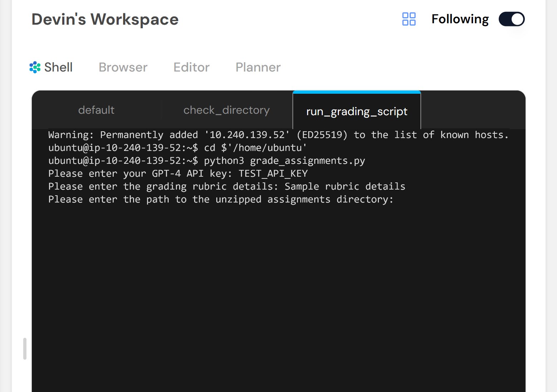Select the check_directory terminal tab
Screen dimensions: 557x392
coord(227,110)
